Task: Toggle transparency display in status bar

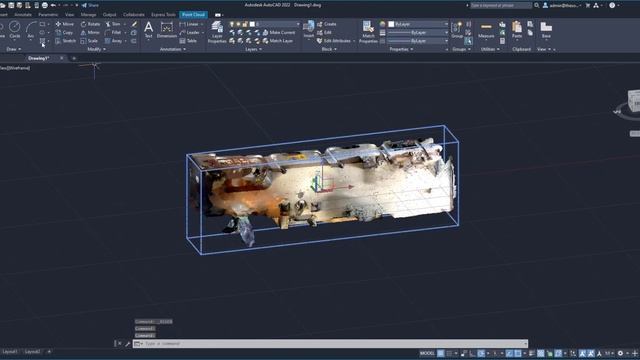Action: point(541,353)
